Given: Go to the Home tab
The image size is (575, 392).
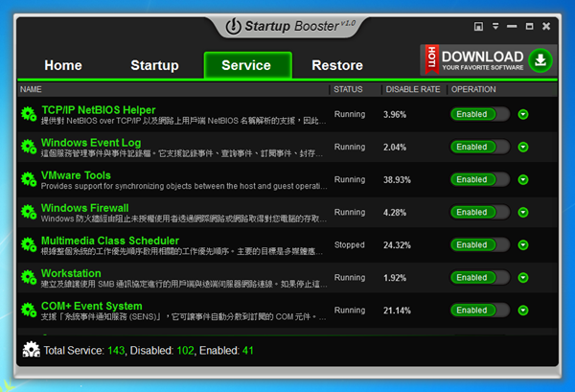Looking at the screenshot, I should (63, 65).
